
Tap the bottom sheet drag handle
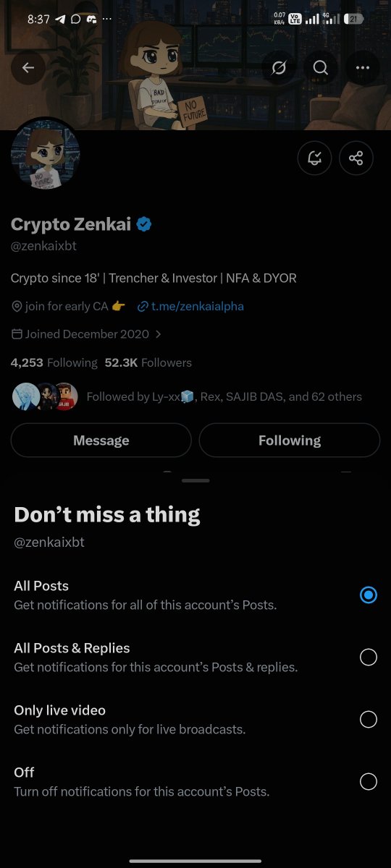pos(195,480)
